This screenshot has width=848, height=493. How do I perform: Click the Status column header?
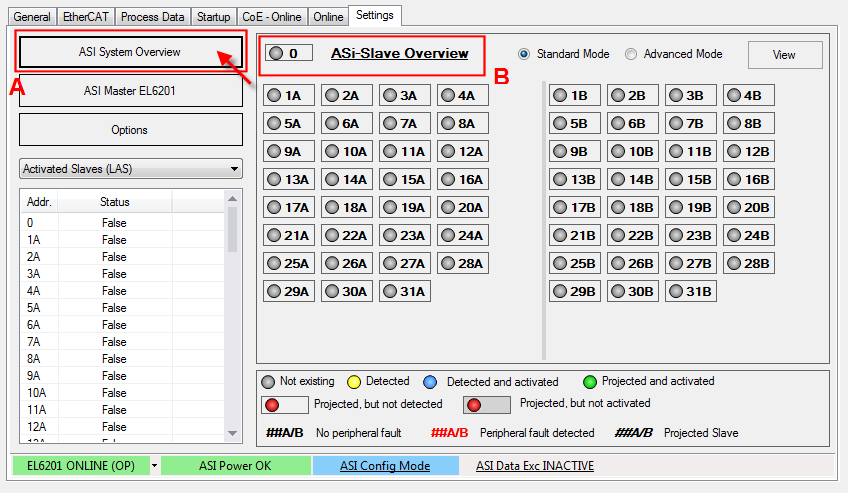pyautogui.click(x=115, y=202)
